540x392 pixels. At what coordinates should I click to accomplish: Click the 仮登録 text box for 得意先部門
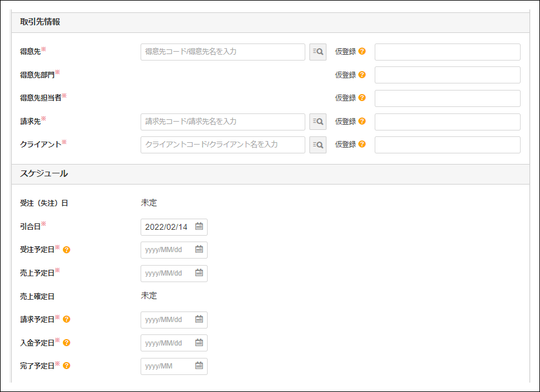pyautogui.click(x=448, y=75)
